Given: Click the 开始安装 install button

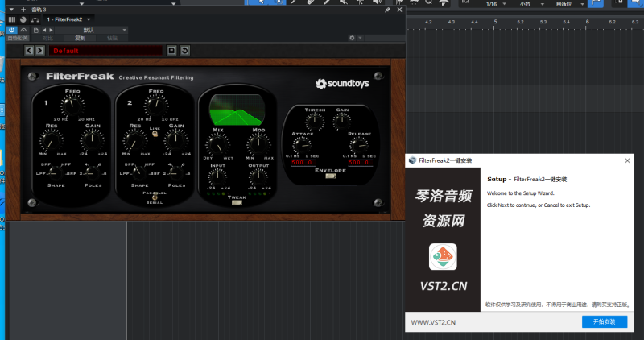Looking at the screenshot, I should point(604,321).
